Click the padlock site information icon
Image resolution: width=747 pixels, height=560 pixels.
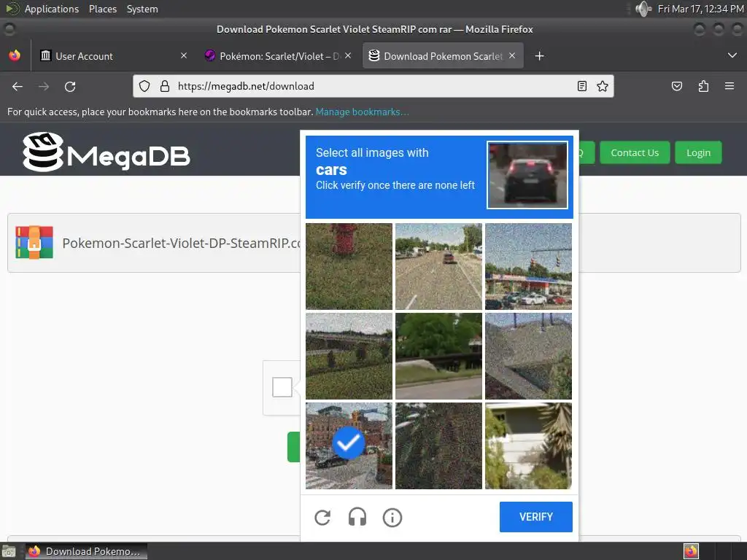click(165, 86)
